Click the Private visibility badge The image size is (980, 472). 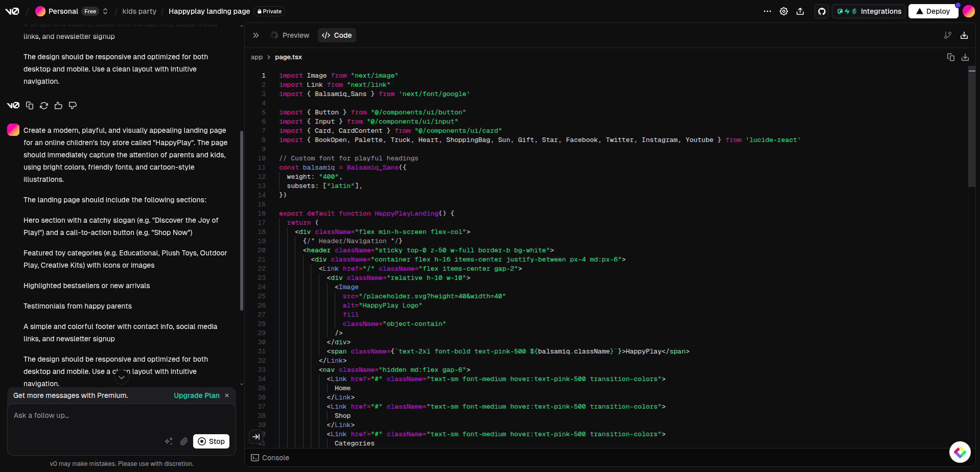tap(270, 11)
